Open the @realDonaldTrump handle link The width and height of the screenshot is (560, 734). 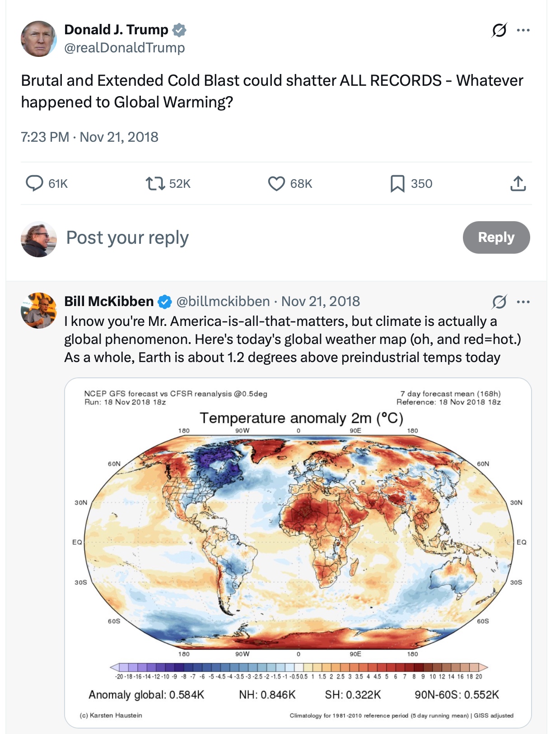[x=125, y=47]
